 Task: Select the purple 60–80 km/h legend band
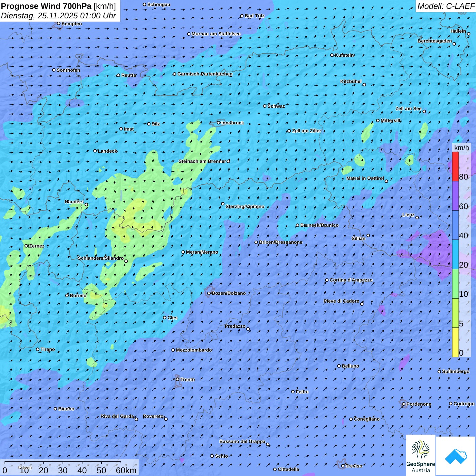click(x=455, y=196)
